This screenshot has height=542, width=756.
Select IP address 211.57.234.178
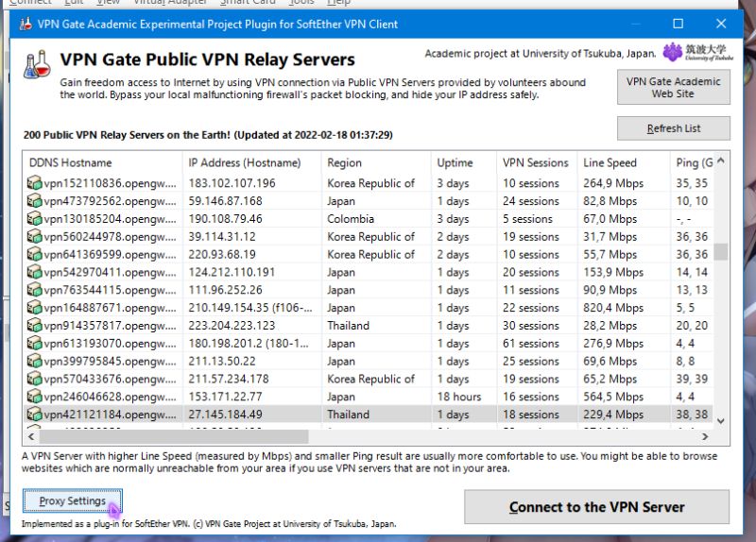(229, 380)
